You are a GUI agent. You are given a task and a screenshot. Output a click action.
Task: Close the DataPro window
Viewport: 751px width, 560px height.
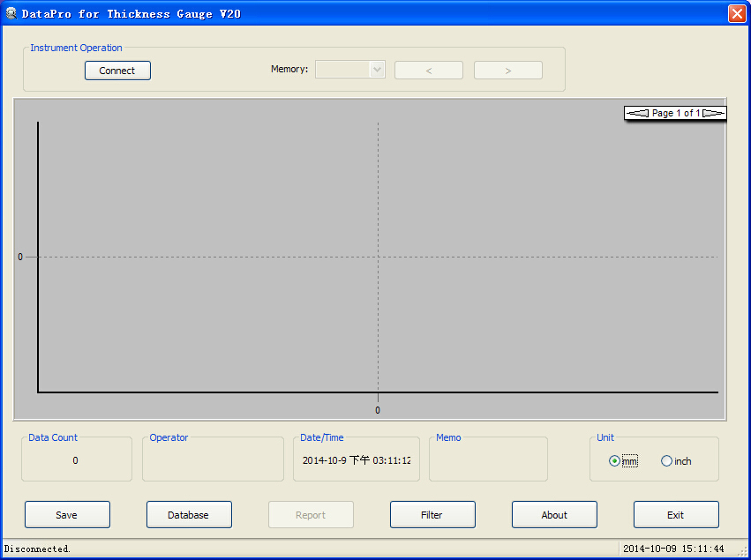pos(737,13)
